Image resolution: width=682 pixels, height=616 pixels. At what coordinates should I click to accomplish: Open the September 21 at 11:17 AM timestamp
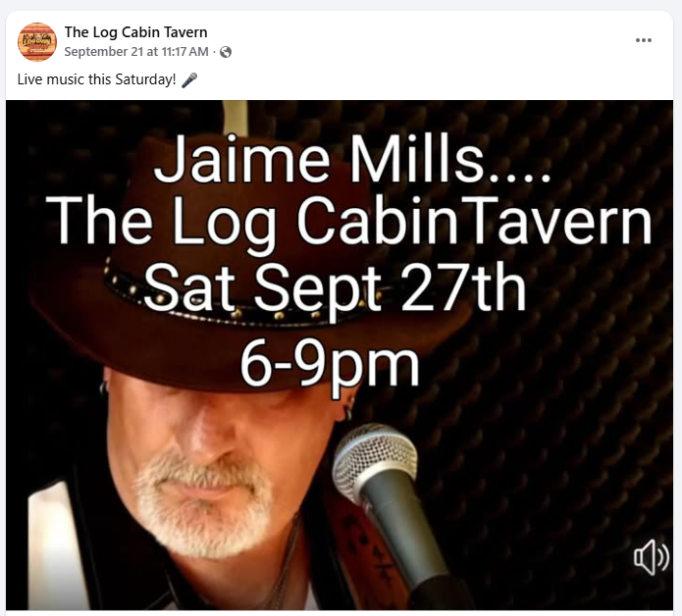(x=136, y=52)
